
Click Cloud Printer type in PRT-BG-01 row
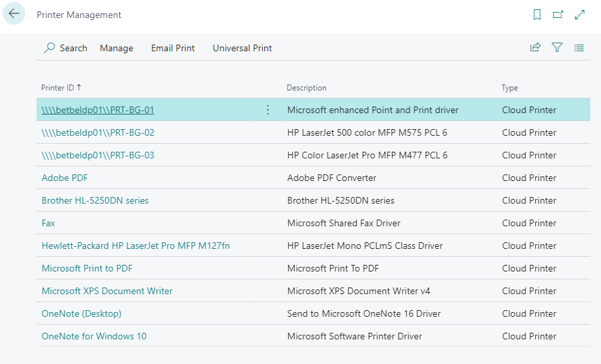tap(529, 110)
